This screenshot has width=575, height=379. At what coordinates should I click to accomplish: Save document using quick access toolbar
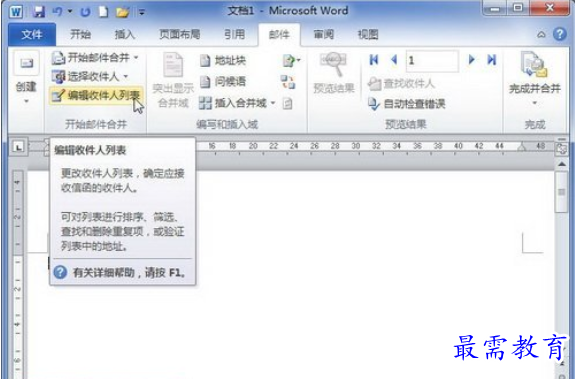tap(39, 12)
